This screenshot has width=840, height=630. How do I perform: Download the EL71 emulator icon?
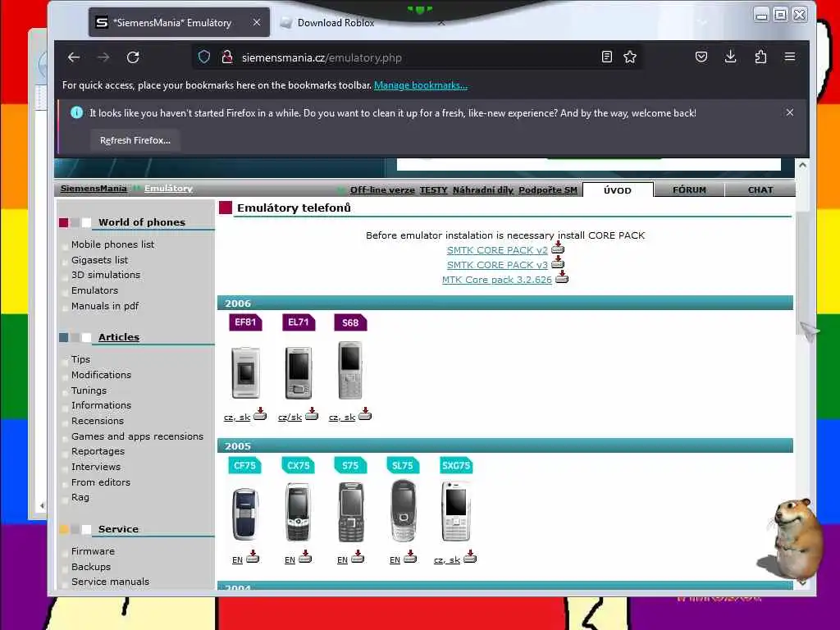(x=312, y=414)
